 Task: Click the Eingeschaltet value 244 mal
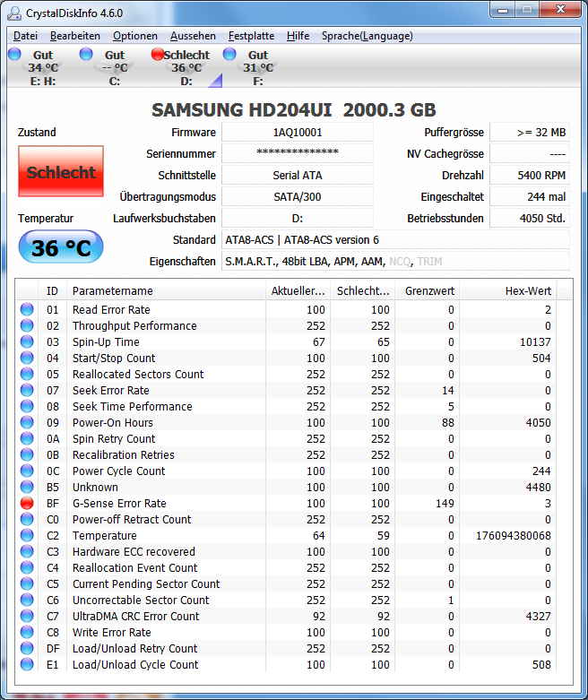tap(530, 197)
